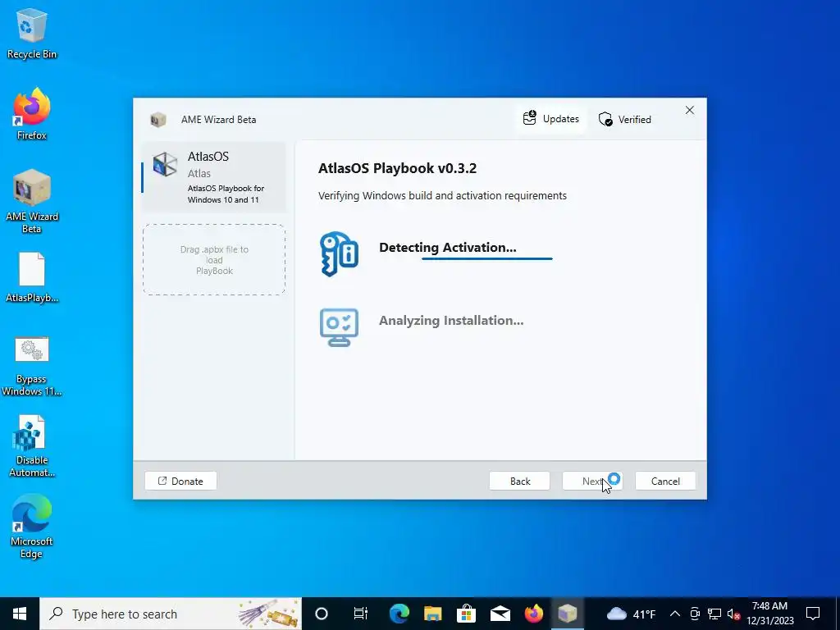The height and width of the screenshot is (630, 840).
Task: Select the AtlasPlayb... file on desktop
Action: (32, 277)
